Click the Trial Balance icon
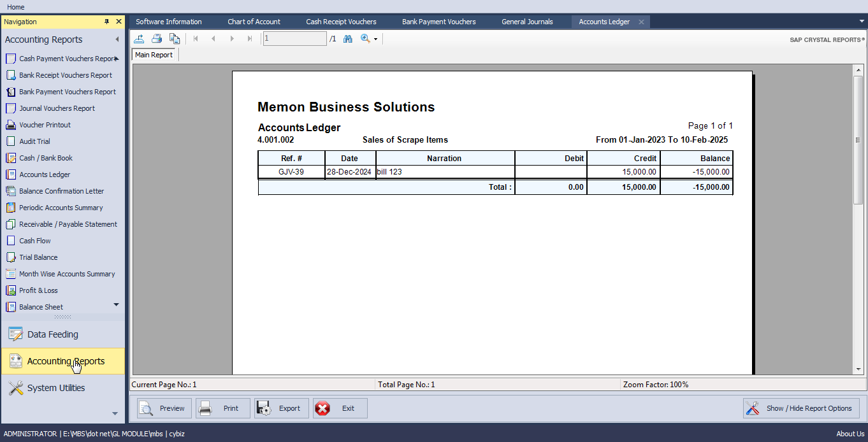868x442 pixels. [10, 257]
